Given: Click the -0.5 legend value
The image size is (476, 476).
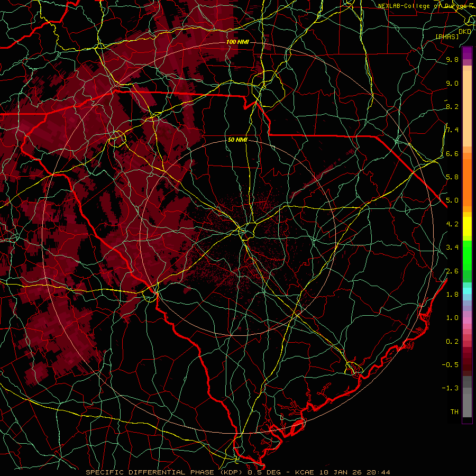Looking at the screenshot, I should pyautogui.click(x=450, y=365).
